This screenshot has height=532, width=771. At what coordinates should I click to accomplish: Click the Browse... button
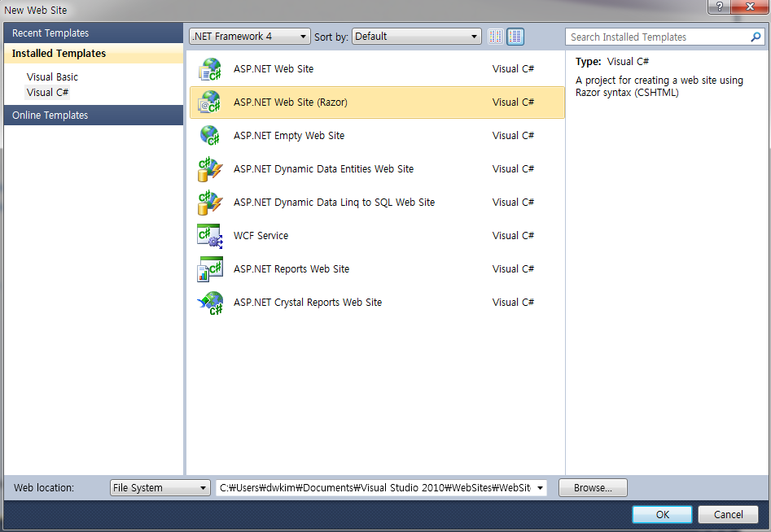[592, 488]
